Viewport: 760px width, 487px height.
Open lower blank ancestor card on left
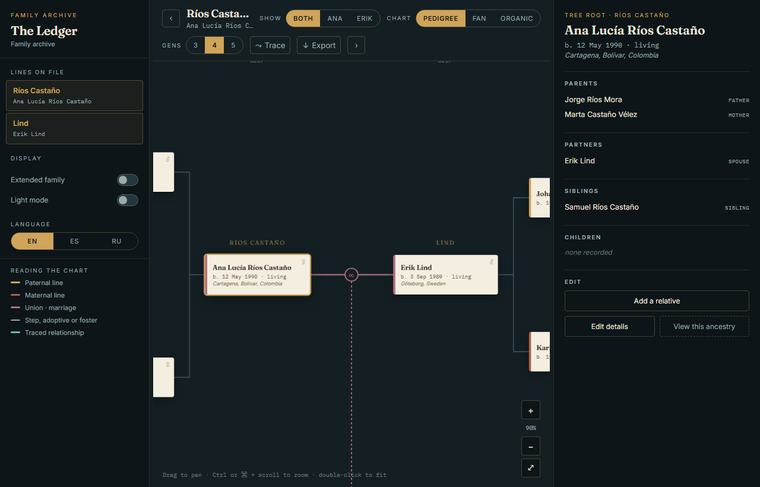(x=164, y=377)
